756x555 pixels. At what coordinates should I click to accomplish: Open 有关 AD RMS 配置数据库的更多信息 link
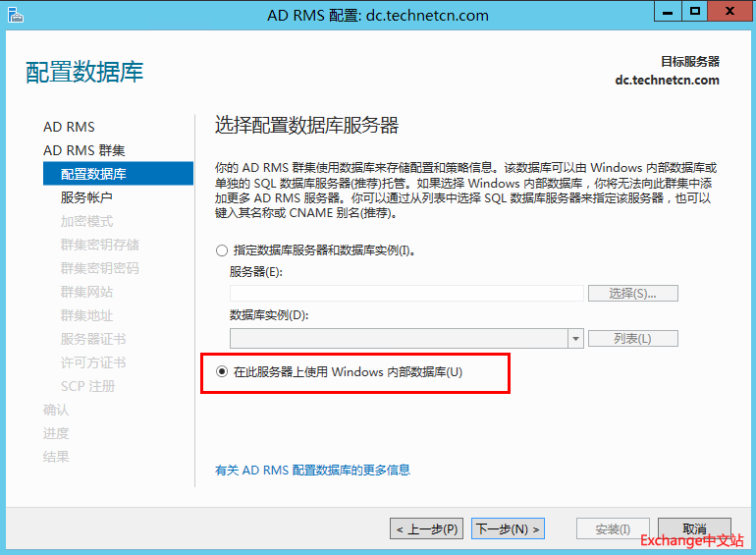coord(312,471)
